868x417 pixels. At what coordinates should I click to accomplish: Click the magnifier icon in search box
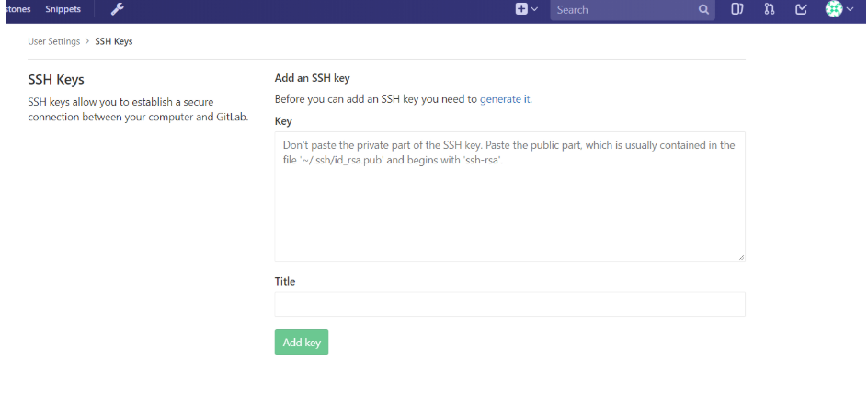703,9
